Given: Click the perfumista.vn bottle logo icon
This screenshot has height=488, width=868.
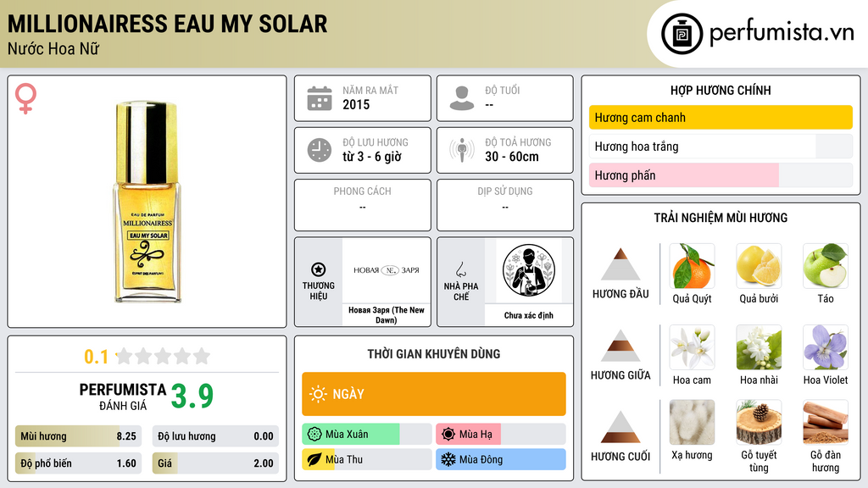Looking at the screenshot, I should pyautogui.click(x=682, y=34).
